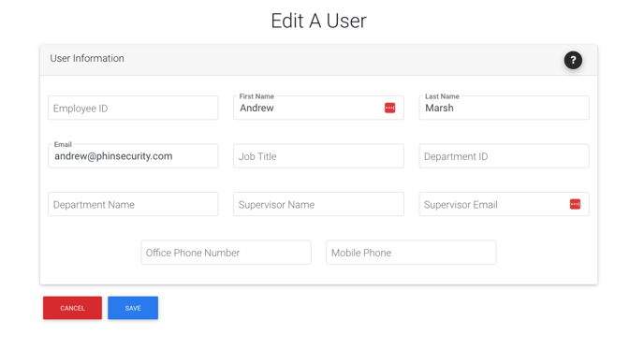This screenshot has height=349, width=644.
Task: Cancel editing with the red CANCEL button
Action: [x=72, y=308]
